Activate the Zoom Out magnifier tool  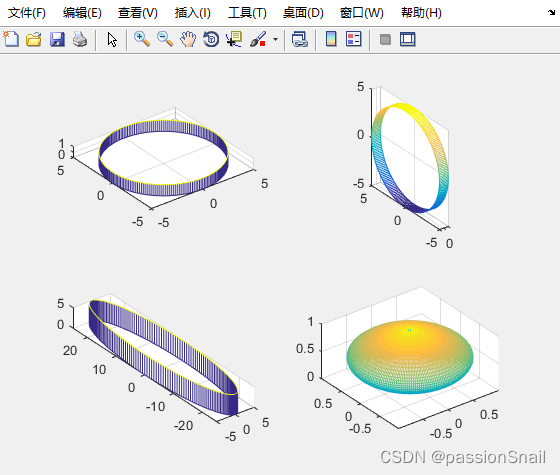pos(165,39)
